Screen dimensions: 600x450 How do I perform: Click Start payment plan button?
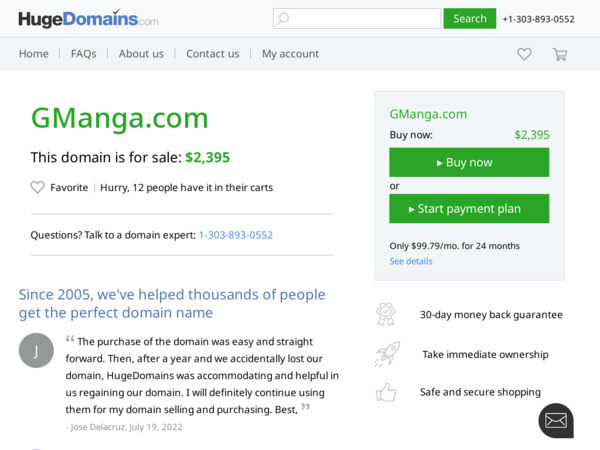coord(469,208)
